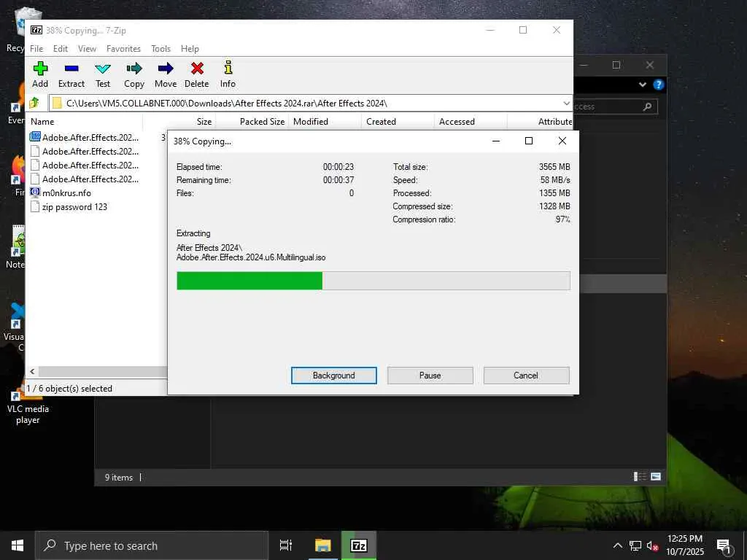Minimize the 38% Copying dialog
Viewport: 747px width, 560px height.
click(x=496, y=141)
